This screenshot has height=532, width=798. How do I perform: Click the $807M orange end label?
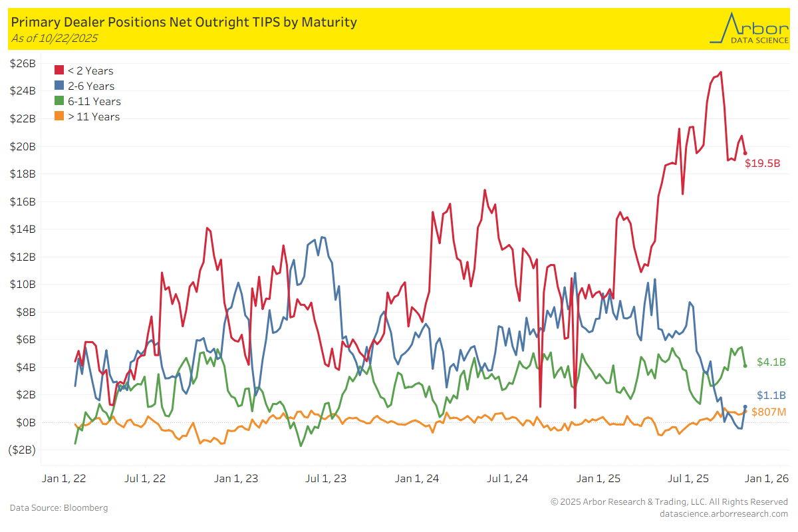[769, 412]
